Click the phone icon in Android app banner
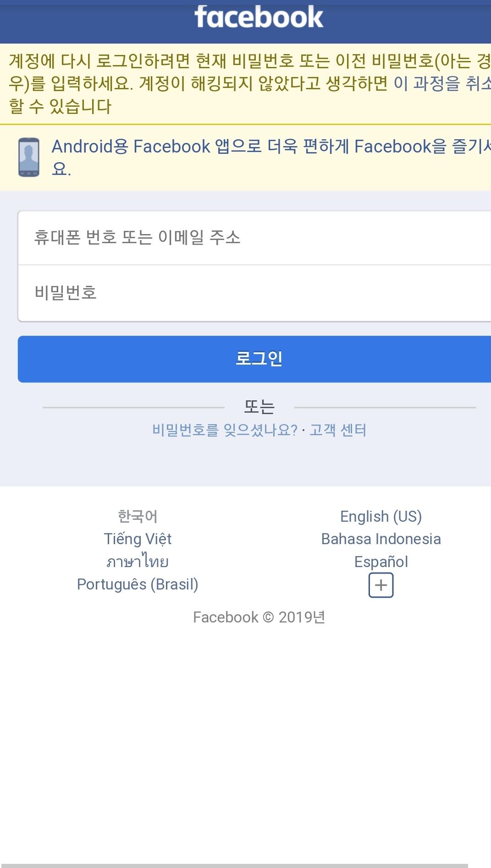This screenshot has width=491, height=868. 28,157
